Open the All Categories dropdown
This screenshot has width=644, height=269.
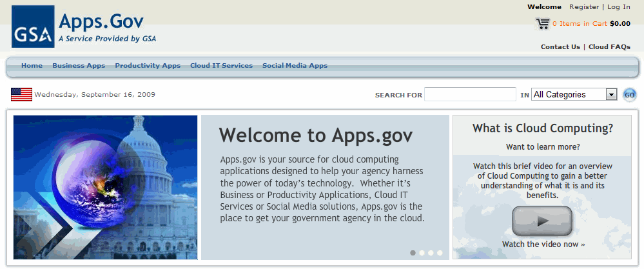click(574, 94)
